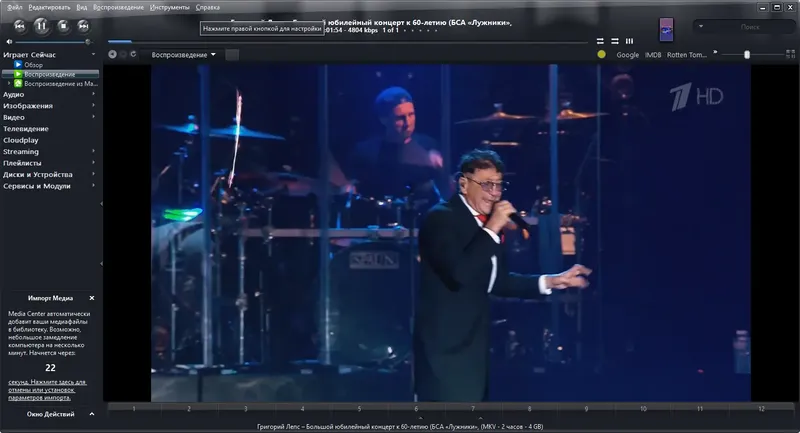800x433 pixels.
Task: Toggle the grid layout view icon
Action: [790, 54]
